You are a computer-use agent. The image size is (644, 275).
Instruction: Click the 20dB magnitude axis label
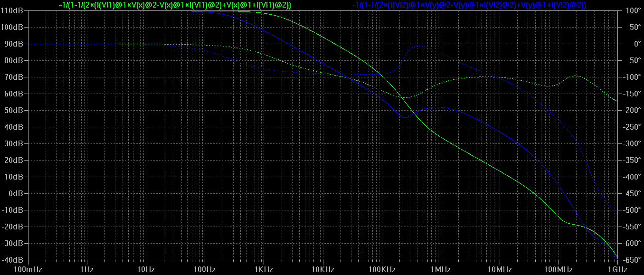point(13,160)
